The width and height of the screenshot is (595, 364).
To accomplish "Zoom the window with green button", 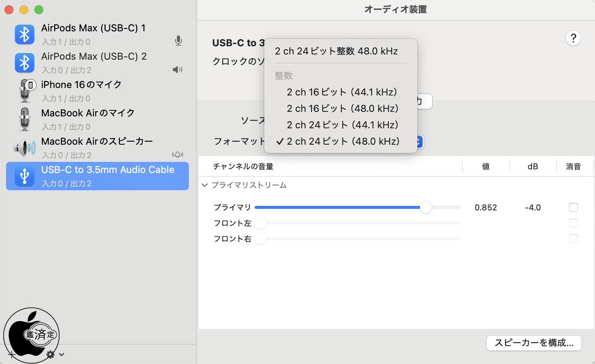I will pos(39,10).
